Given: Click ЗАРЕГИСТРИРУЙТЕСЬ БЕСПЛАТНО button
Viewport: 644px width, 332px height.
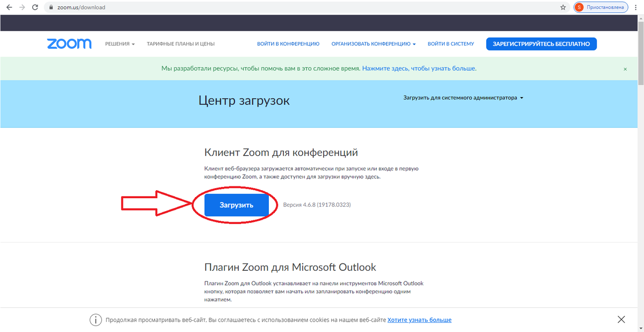Looking at the screenshot, I should pyautogui.click(x=541, y=44).
